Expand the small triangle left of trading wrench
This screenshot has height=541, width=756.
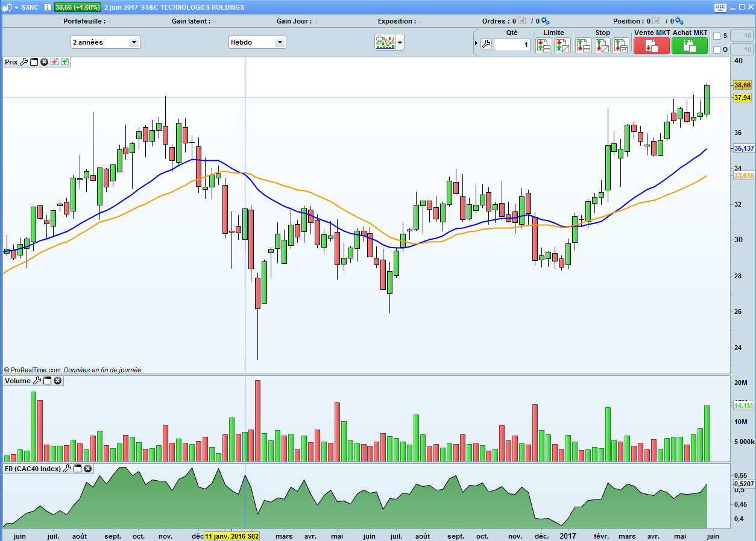(x=476, y=43)
